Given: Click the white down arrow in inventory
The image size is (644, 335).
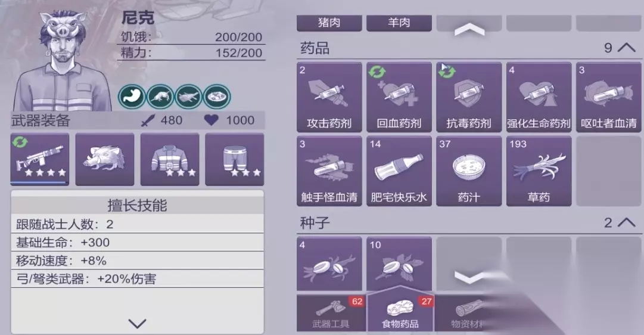Looking at the screenshot, I should point(469,277).
